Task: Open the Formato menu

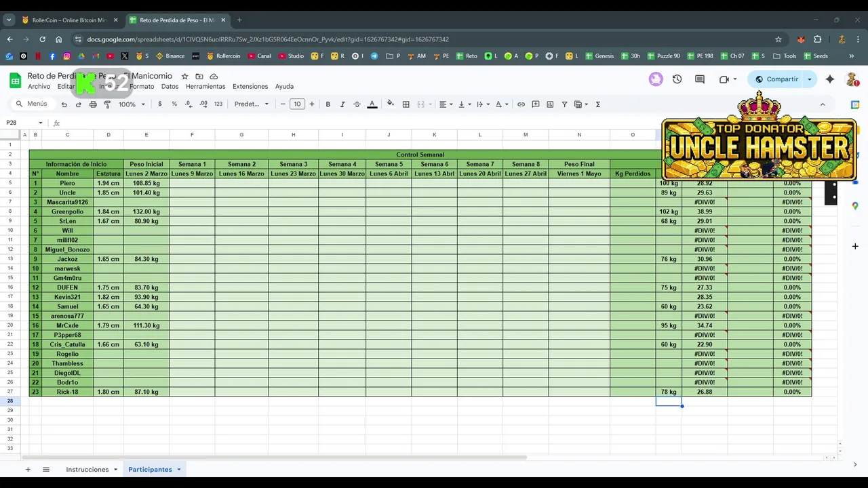Action: [142, 87]
